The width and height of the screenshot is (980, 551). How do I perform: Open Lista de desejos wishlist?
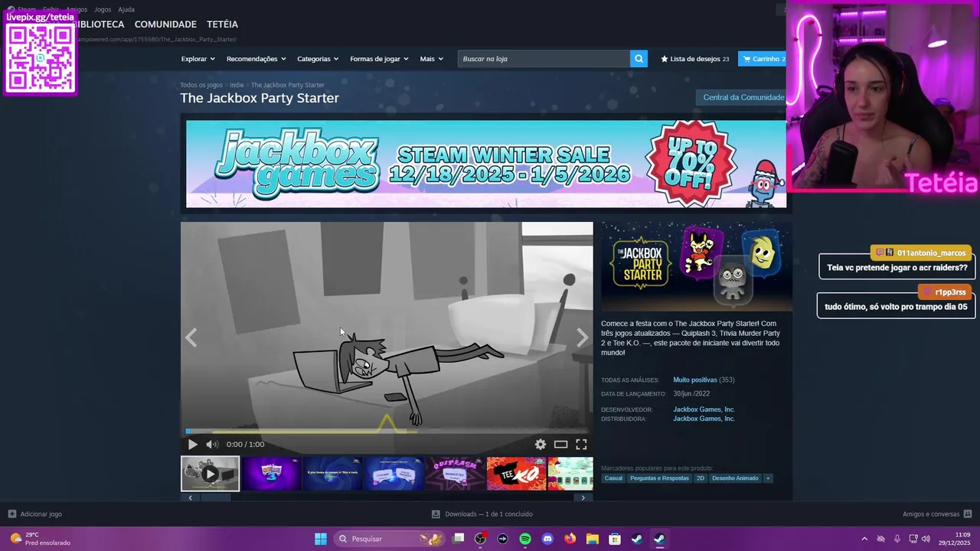point(694,59)
